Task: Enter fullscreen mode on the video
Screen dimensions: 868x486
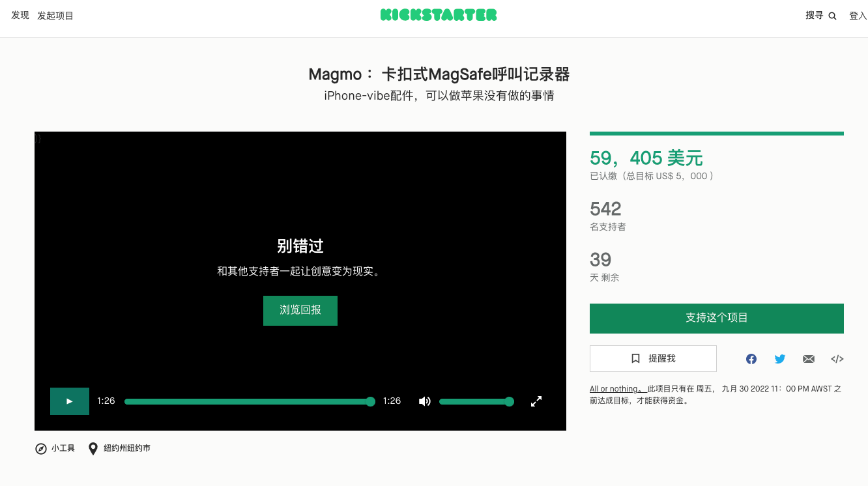Action: [x=536, y=401]
